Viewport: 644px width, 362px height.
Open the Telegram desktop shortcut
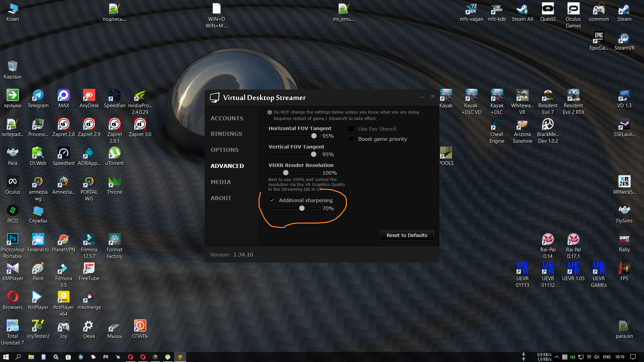pyautogui.click(x=38, y=96)
